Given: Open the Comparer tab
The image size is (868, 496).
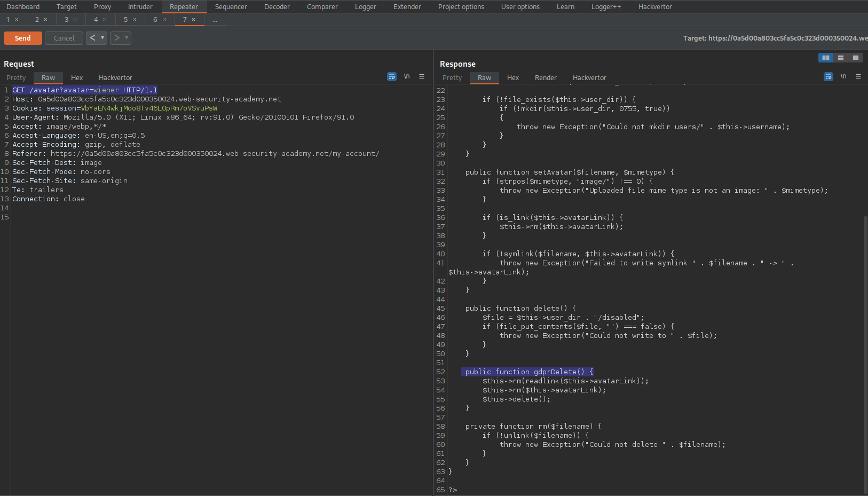Looking at the screenshot, I should 322,6.
